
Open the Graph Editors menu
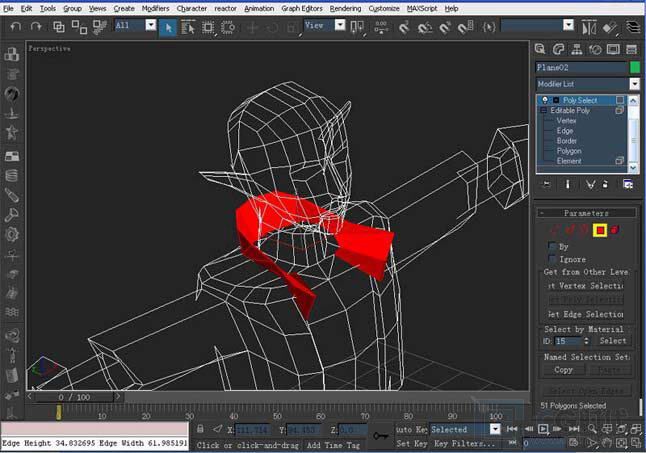click(302, 8)
